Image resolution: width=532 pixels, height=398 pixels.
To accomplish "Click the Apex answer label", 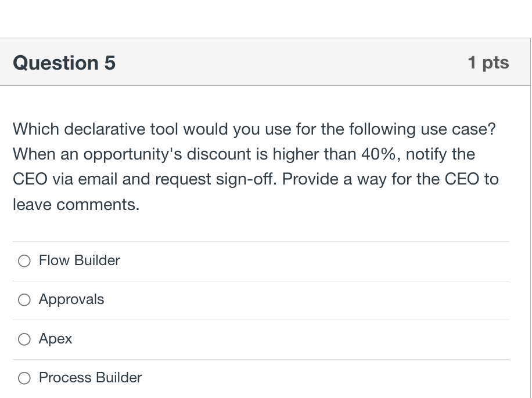I will click(x=55, y=339).
